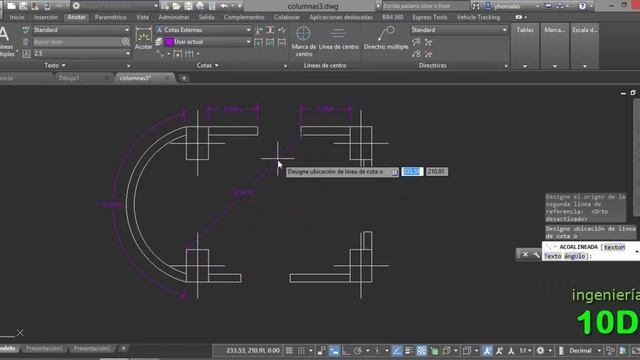Open the Inicio ribbon tab

[x=17, y=17]
